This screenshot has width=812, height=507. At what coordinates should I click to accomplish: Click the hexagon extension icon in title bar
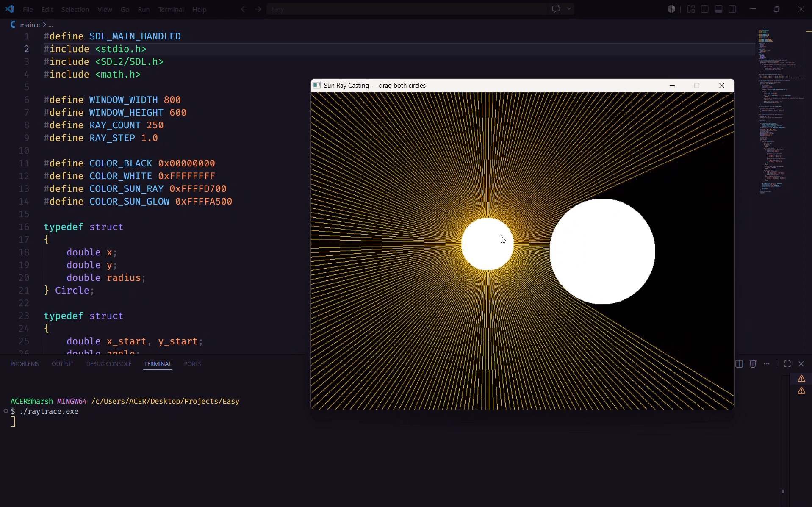[671, 9]
